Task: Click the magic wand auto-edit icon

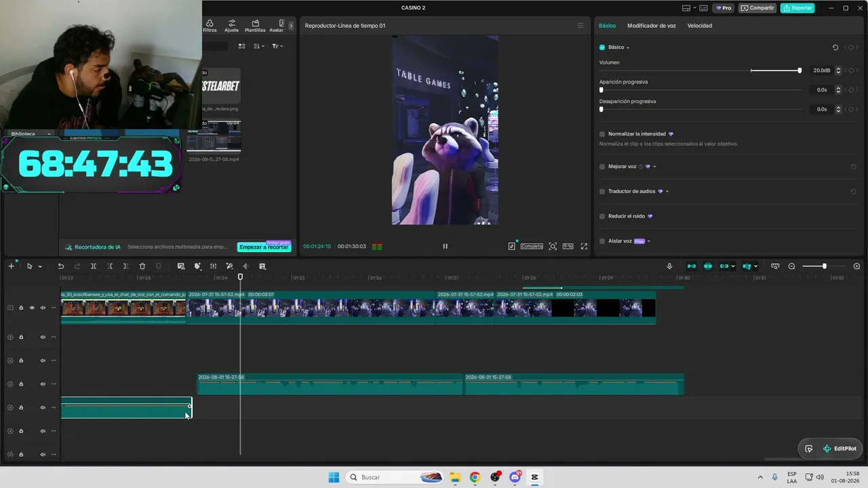Action: click(229, 266)
